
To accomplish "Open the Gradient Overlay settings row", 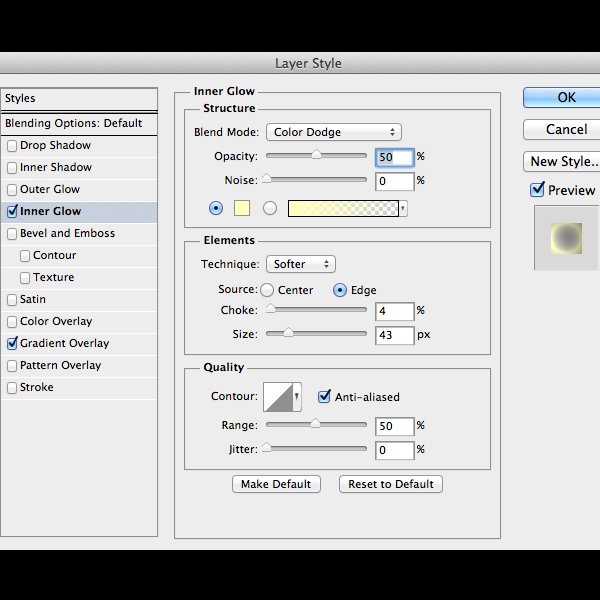I will (x=79, y=343).
